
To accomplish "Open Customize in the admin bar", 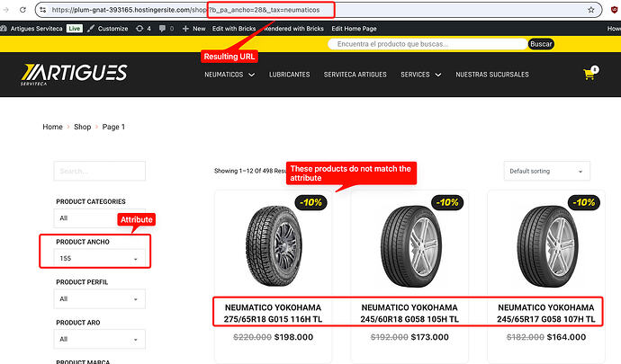I will point(108,29).
